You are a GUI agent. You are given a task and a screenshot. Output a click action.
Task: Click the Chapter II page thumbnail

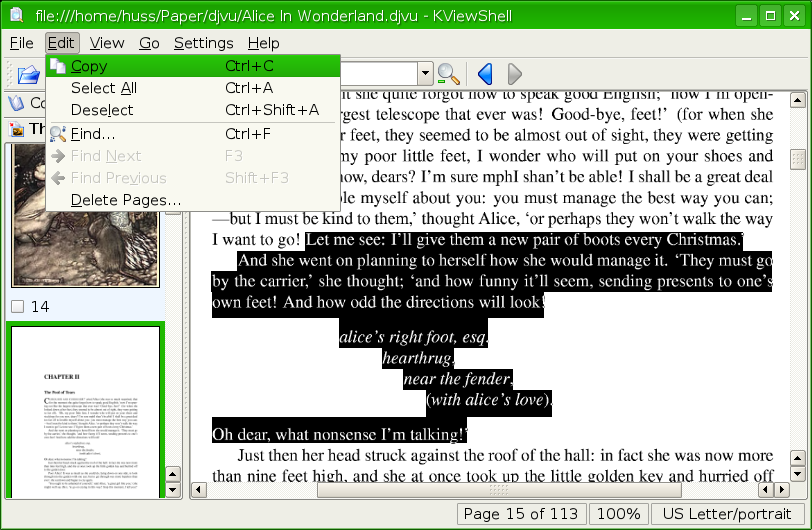pos(85,412)
